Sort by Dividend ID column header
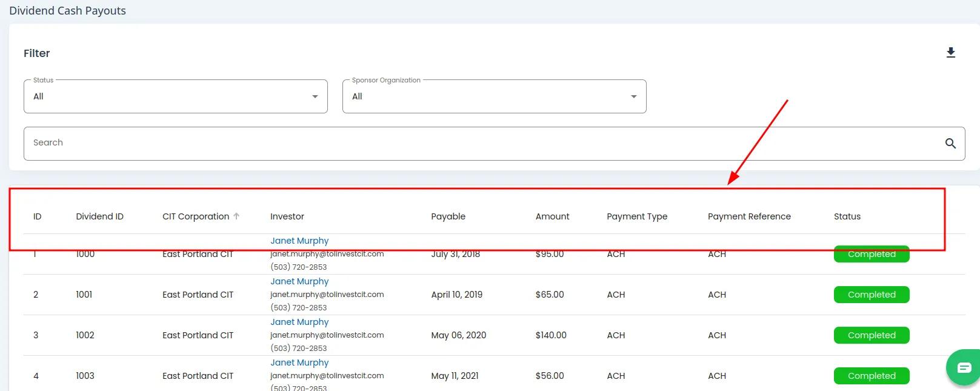 tap(99, 216)
